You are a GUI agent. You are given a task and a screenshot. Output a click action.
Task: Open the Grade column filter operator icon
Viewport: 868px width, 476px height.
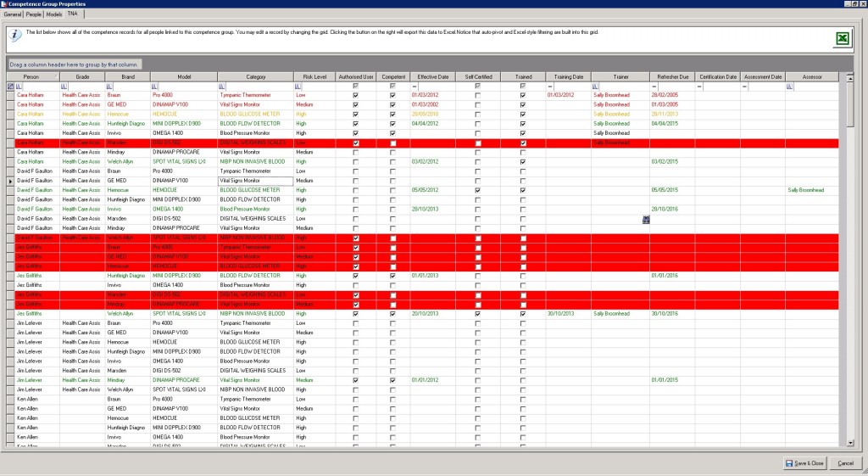click(64, 87)
